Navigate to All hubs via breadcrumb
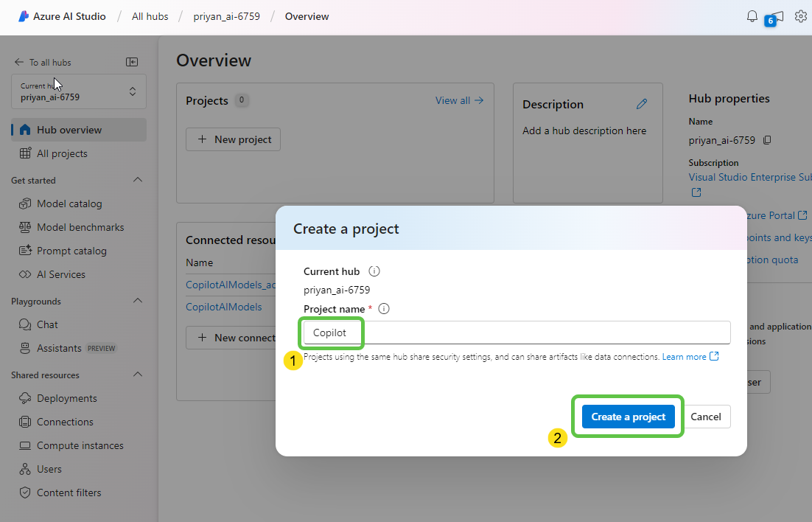This screenshot has width=812, height=522. [x=149, y=15]
